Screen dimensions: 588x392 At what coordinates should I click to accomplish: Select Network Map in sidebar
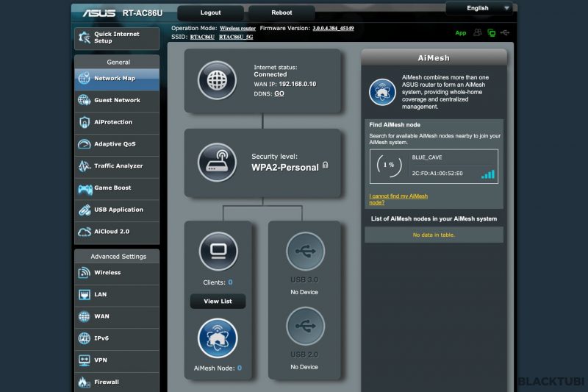pyautogui.click(x=117, y=79)
